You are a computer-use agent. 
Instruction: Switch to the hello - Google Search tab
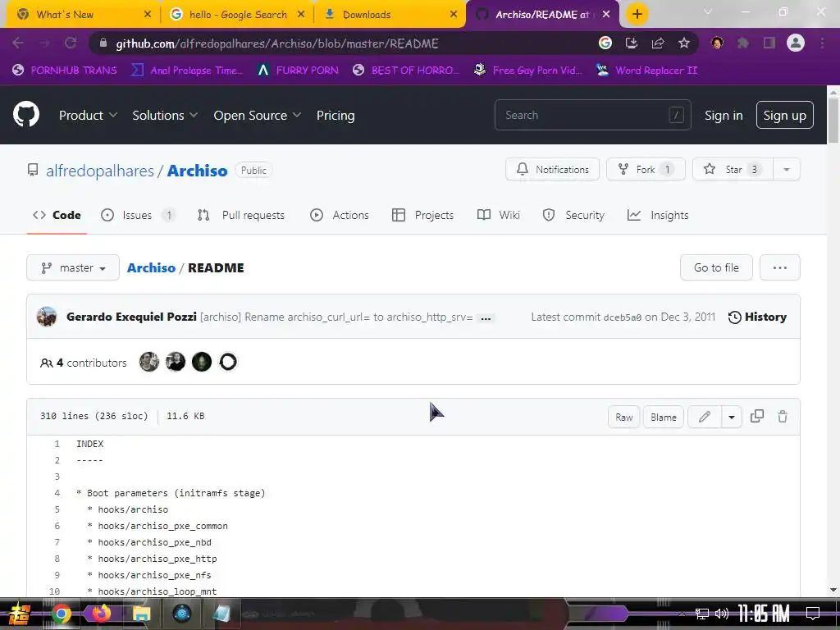point(237,15)
